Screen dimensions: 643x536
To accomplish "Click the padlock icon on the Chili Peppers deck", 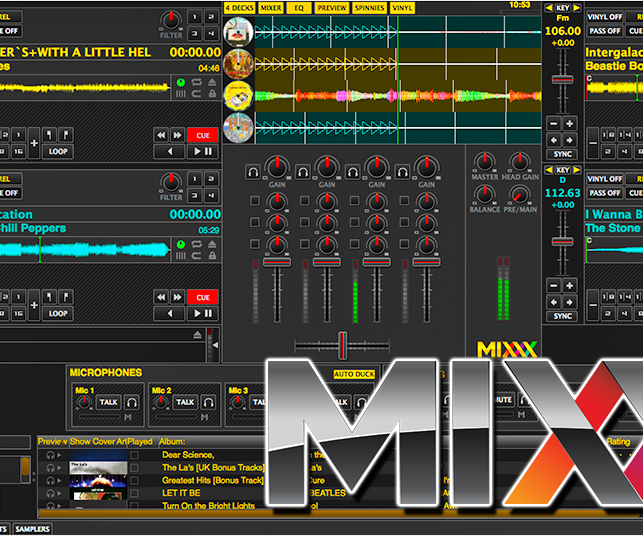I will 212,256.
